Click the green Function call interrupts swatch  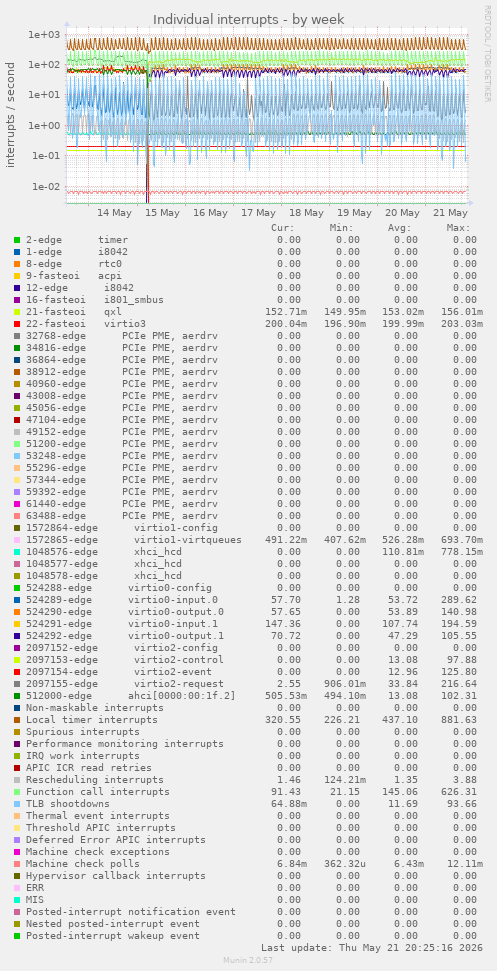click(17, 792)
